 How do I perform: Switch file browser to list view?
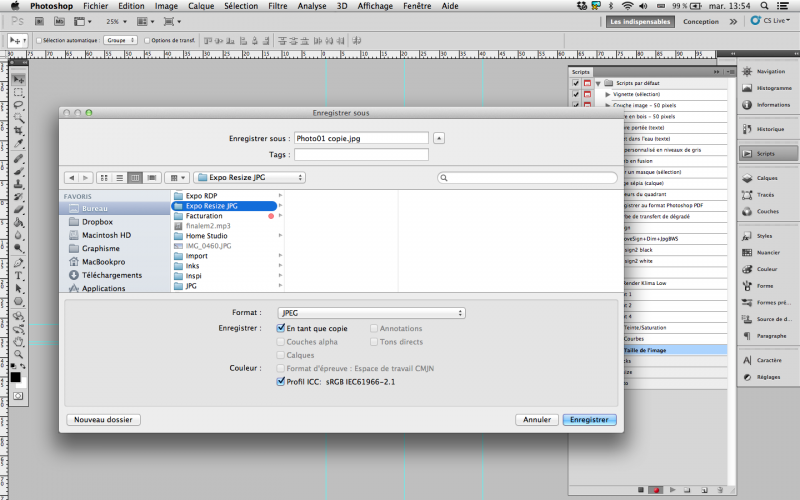pyautogui.click(x=119, y=178)
